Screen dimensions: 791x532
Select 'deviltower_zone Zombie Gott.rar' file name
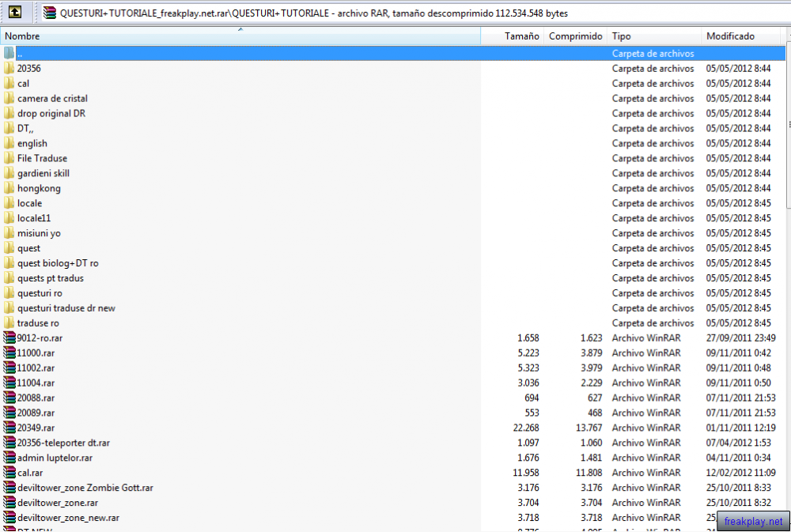tap(85, 488)
